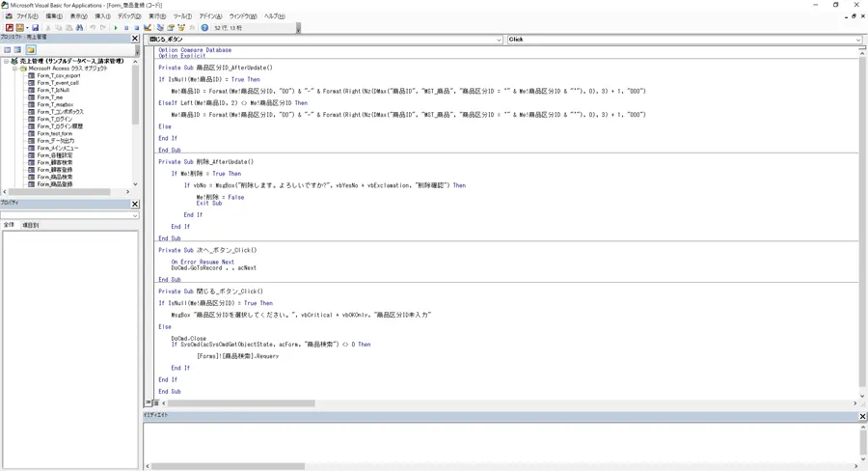Viewport: 868px width, 471px height.
Task: Open the ウィンドウ menu
Action: pos(242,16)
